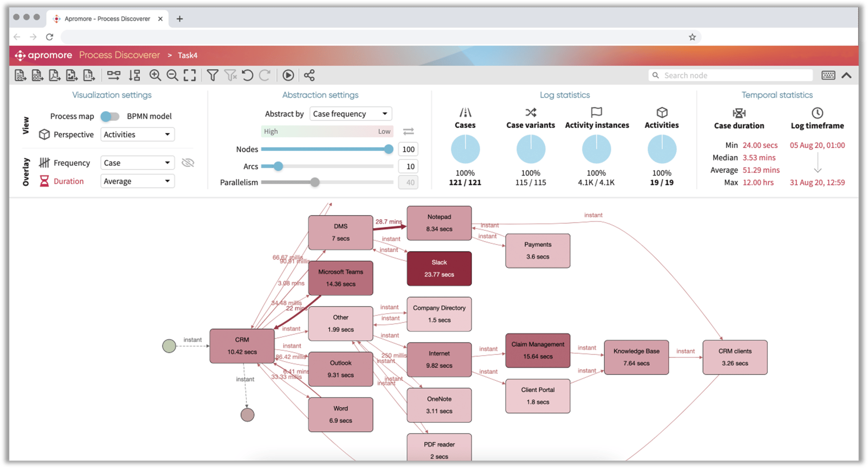The image size is (868, 468).
Task: Open the Process Discoverer breadcrumb link
Action: [x=119, y=55]
